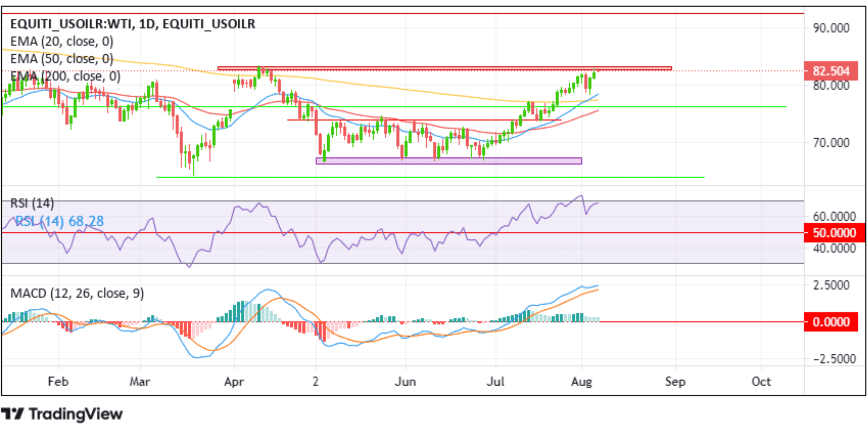The image size is (868, 429).
Task: Click the Aug date axis label
Action: pyautogui.click(x=581, y=382)
